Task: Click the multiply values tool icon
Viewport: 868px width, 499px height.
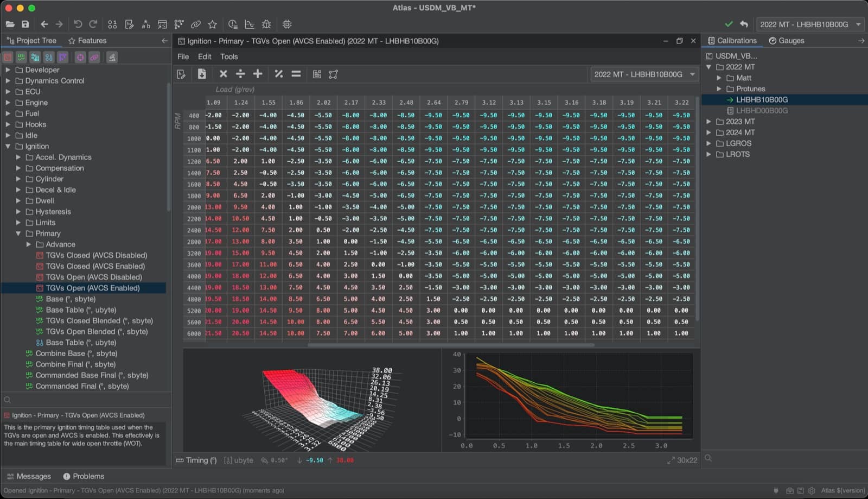Action: pos(223,74)
